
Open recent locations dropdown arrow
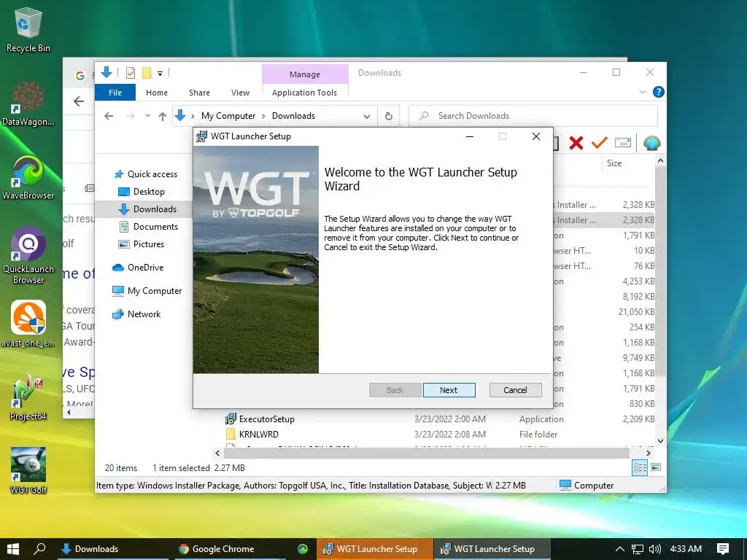click(x=147, y=116)
